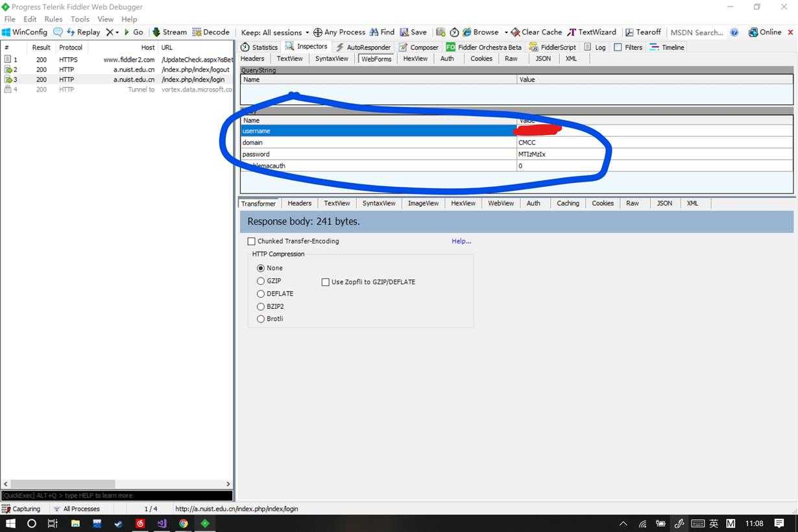Open the Edit menu

(30, 19)
